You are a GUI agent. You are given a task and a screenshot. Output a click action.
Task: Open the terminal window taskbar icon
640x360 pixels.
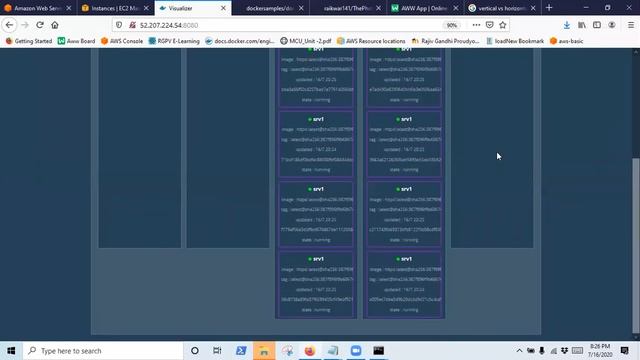[x=379, y=351]
